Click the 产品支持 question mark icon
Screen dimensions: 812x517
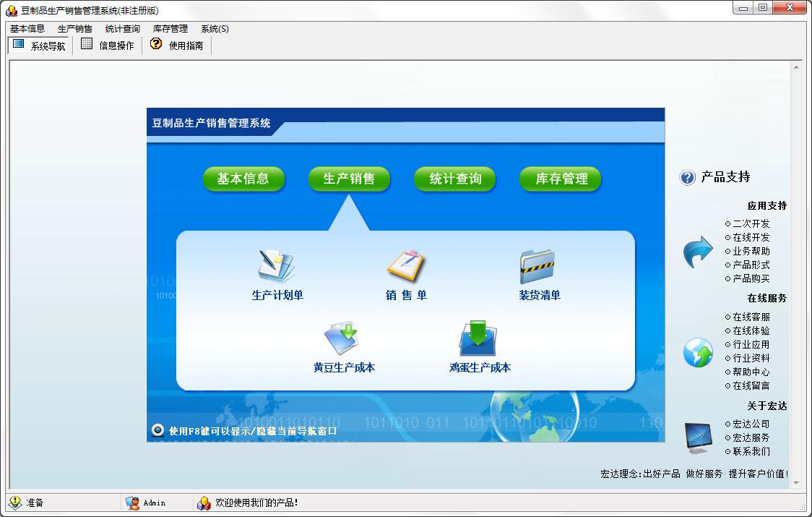point(687,178)
